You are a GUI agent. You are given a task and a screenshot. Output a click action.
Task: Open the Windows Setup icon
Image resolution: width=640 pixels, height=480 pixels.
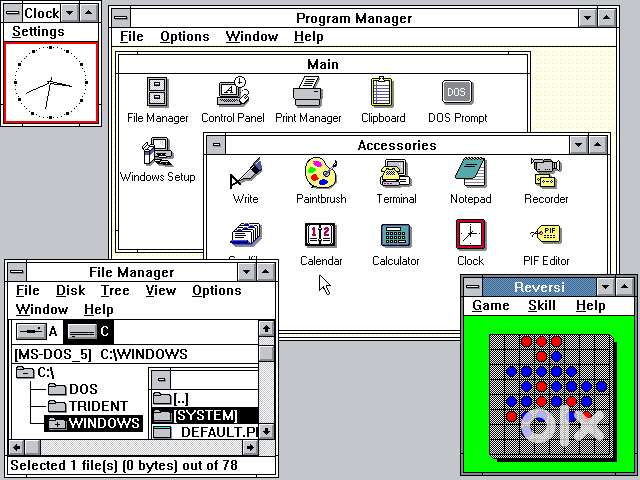tap(158, 160)
